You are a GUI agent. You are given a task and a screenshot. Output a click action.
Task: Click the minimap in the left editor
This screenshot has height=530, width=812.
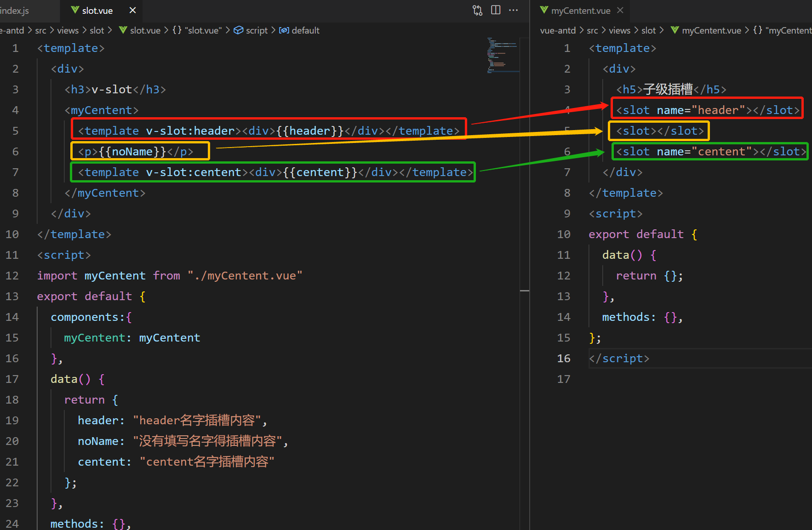[503, 55]
